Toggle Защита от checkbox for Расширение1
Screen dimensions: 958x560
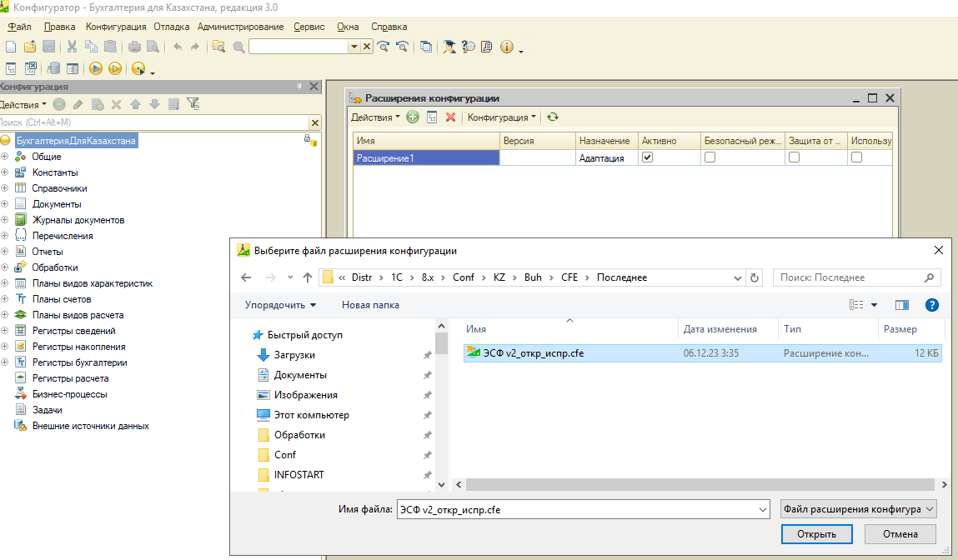click(795, 157)
